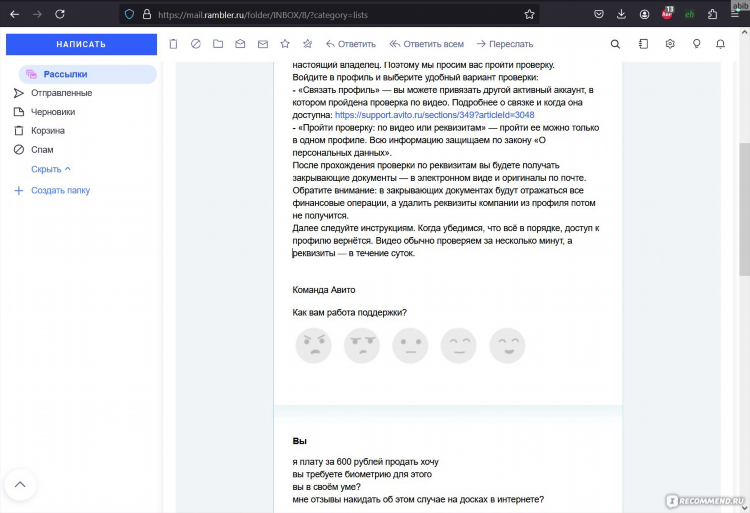This screenshot has width=750, height=513.
Task: Click the red extension icon with badge 13
Action: pos(667,13)
